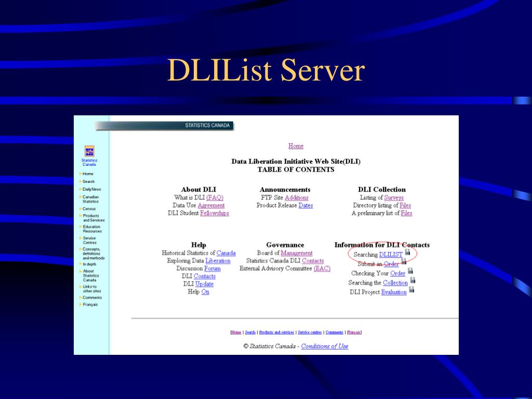Click Comments in the footer navigation
Screen dimensions: 532x399
point(335,332)
